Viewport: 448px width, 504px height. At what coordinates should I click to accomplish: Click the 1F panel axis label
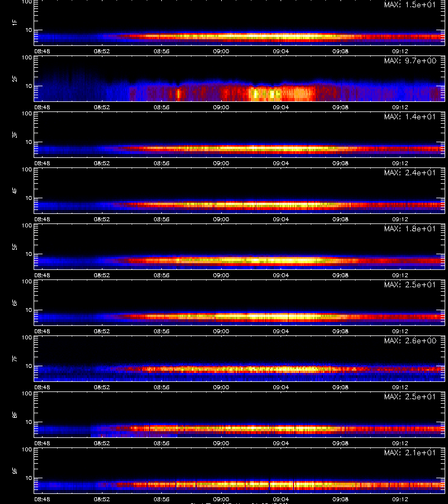(x=15, y=22)
